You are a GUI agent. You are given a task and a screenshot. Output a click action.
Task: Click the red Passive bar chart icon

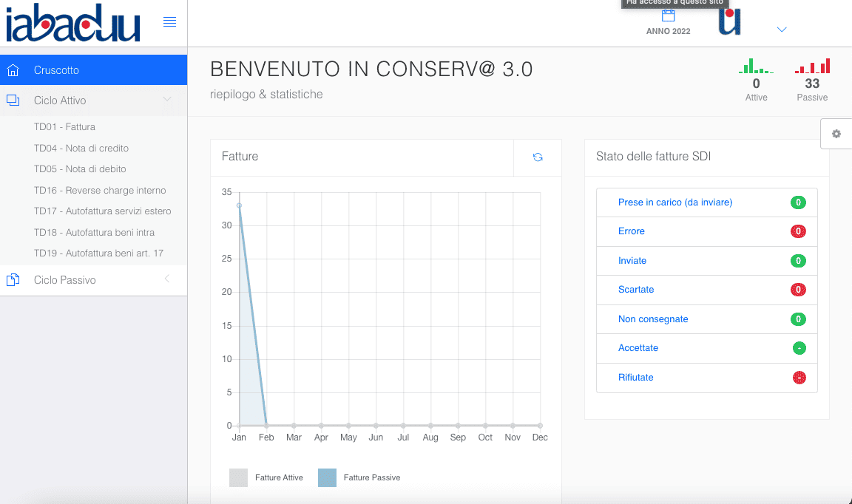(x=812, y=67)
